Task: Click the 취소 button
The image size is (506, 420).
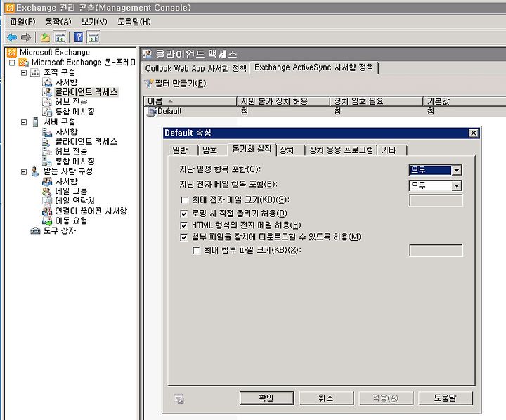Action: [326, 398]
